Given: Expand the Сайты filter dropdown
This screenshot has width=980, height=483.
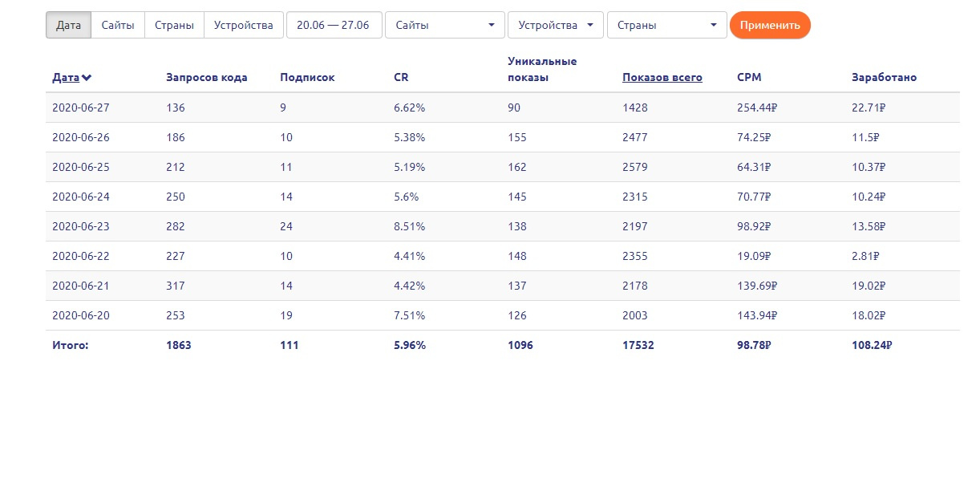Looking at the screenshot, I should click(x=444, y=25).
